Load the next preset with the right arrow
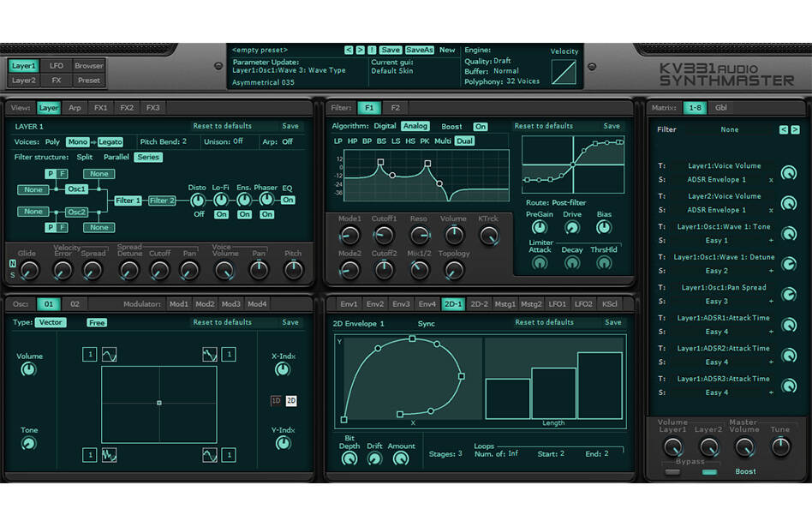This screenshot has width=812, height=521. (x=360, y=50)
